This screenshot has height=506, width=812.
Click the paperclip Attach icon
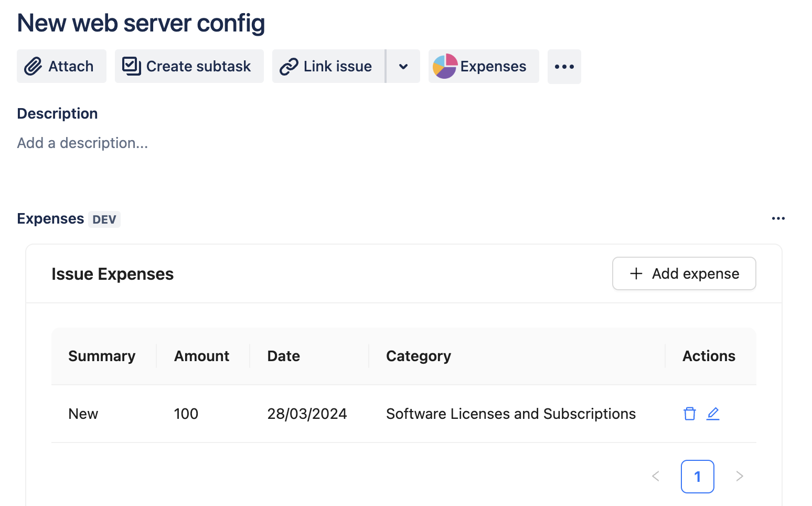33,67
